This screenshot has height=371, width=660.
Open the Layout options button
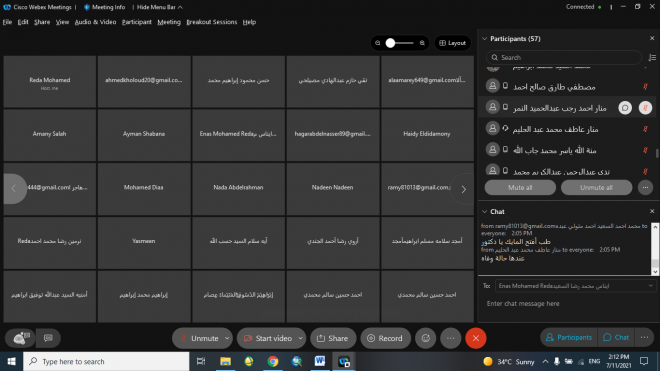(452, 43)
